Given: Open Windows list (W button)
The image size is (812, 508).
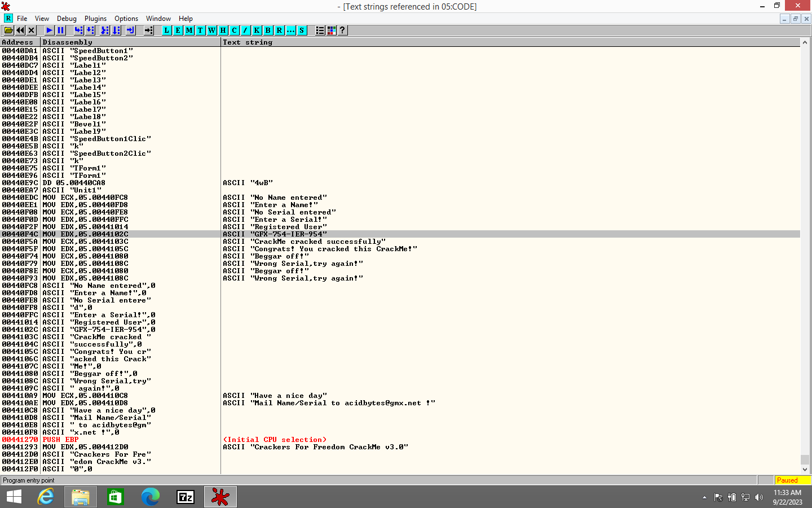Looking at the screenshot, I should pos(212,30).
